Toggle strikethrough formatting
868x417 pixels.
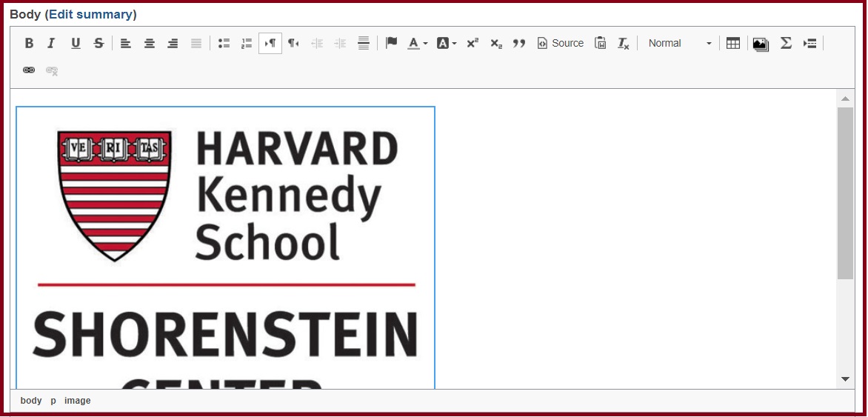99,43
